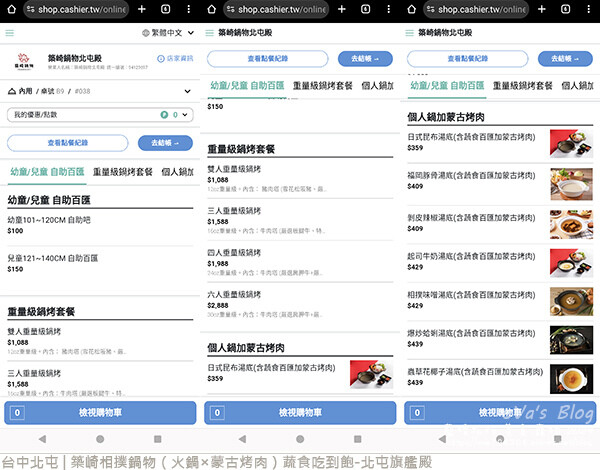600x470 pixels.
Task: Click the 福岡豚骨湯底 dish thumbnail
Action: click(x=571, y=183)
